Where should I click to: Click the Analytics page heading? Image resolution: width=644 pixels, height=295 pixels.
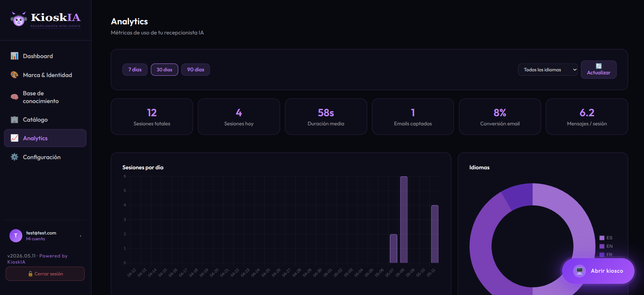(129, 22)
